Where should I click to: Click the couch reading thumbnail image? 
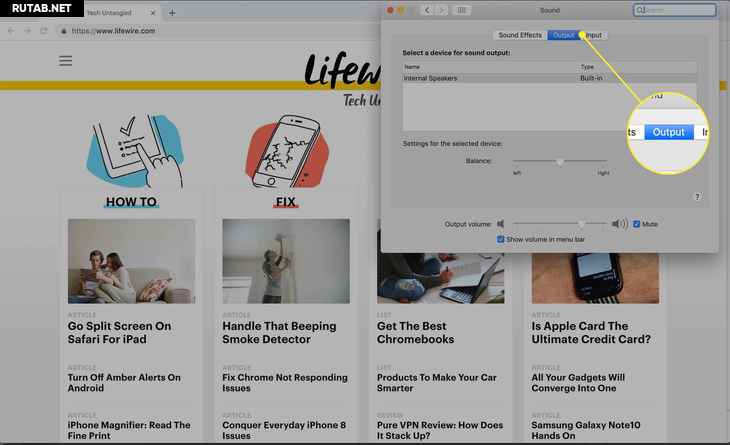point(131,261)
